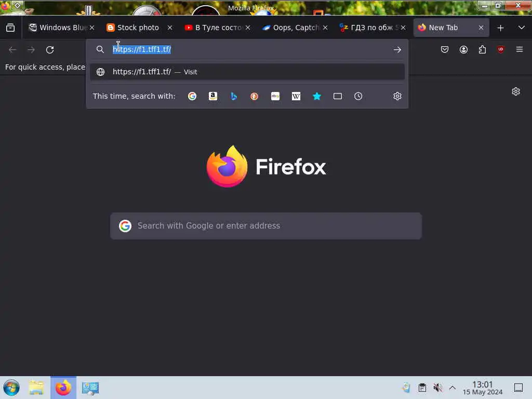The width and height of the screenshot is (532, 399).
Task: Search this time with Wikipedia
Action: (296, 96)
